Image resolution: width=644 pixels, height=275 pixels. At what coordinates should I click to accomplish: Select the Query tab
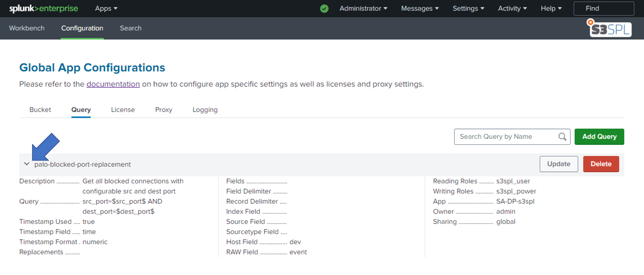click(x=81, y=110)
